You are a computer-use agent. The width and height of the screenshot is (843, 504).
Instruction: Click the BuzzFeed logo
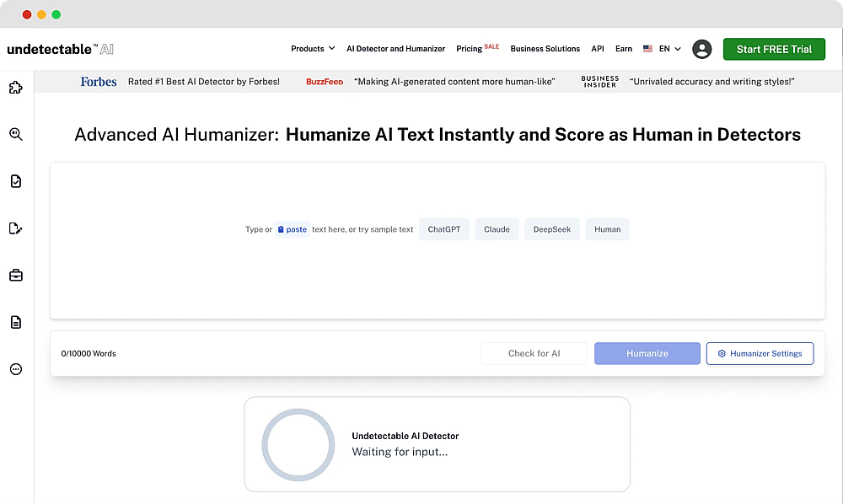click(x=325, y=82)
